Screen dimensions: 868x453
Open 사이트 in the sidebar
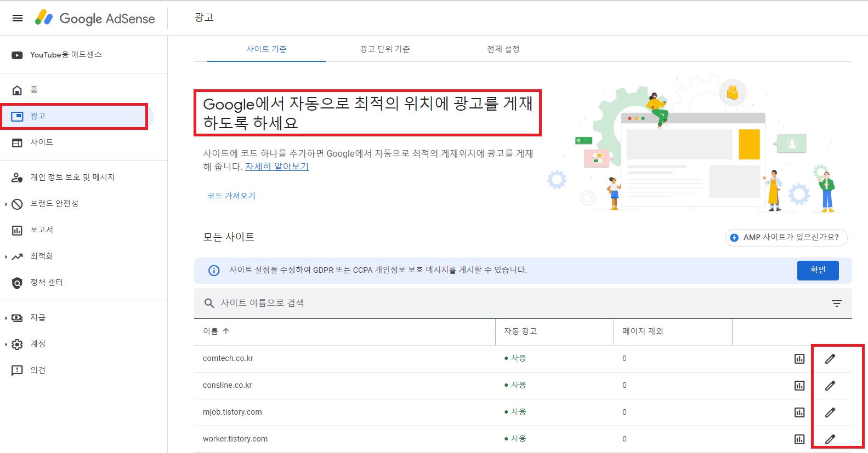[42, 142]
